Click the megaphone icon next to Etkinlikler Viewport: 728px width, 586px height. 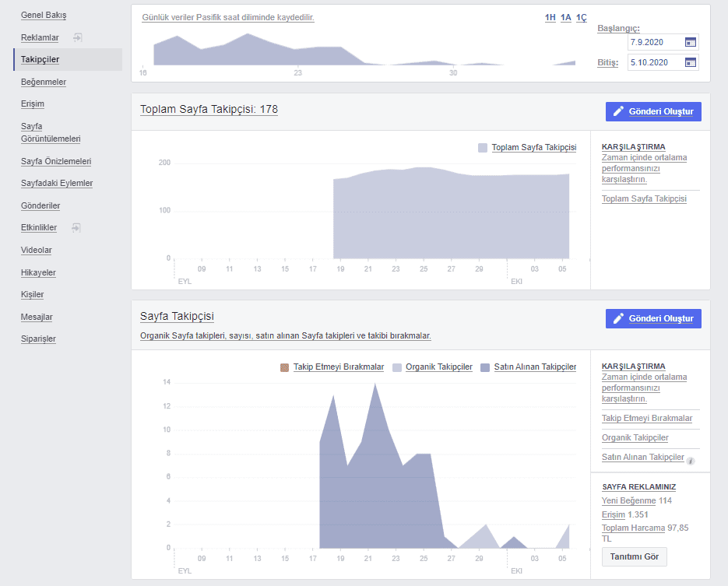click(78, 227)
